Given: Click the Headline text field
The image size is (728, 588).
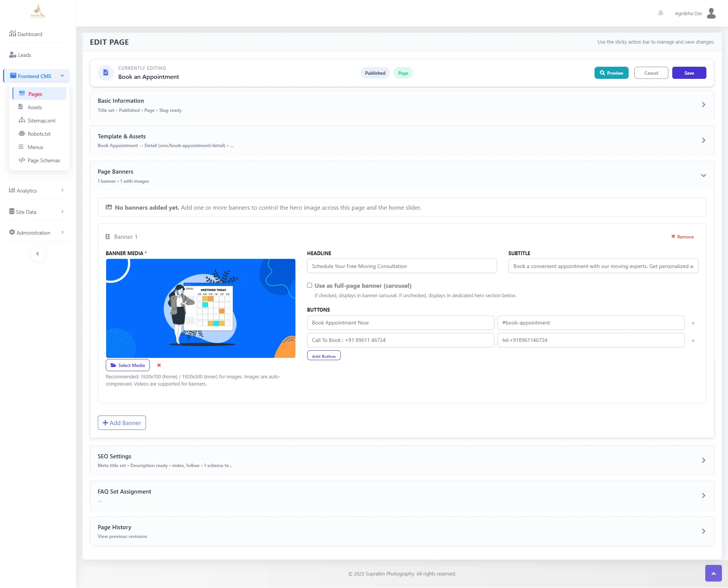Looking at the screenshot, I should (x=402, y=266).
